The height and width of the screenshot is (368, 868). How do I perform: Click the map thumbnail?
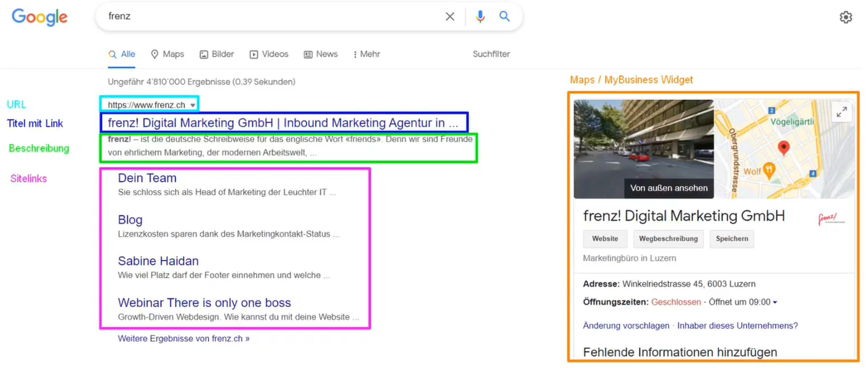(x=785, y=149)
